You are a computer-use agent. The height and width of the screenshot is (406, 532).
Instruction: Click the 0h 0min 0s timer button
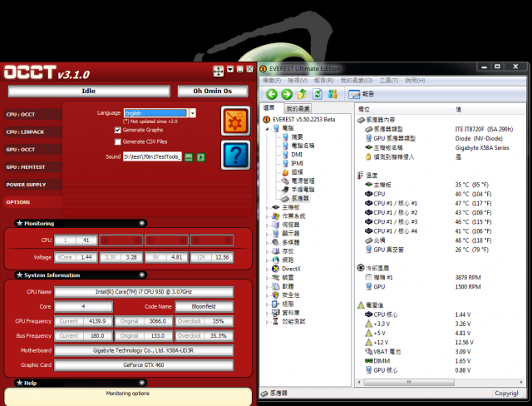coord(213,91)
